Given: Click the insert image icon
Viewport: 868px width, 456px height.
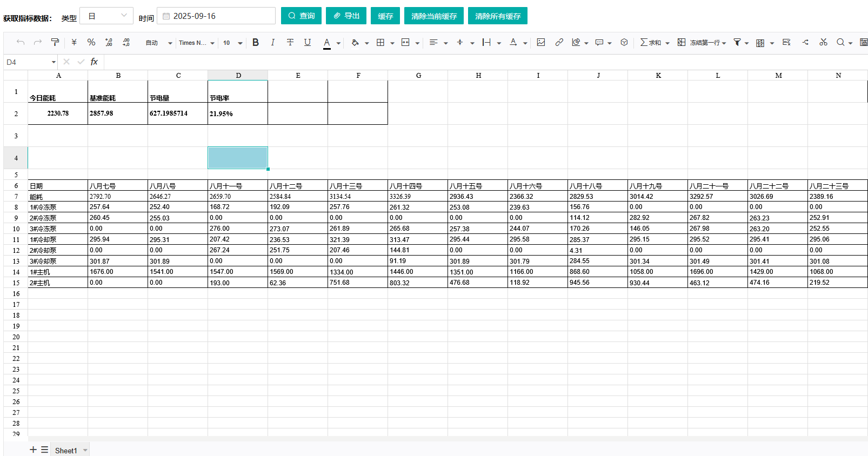Looking at the screenshot, I should coord(541,42).
